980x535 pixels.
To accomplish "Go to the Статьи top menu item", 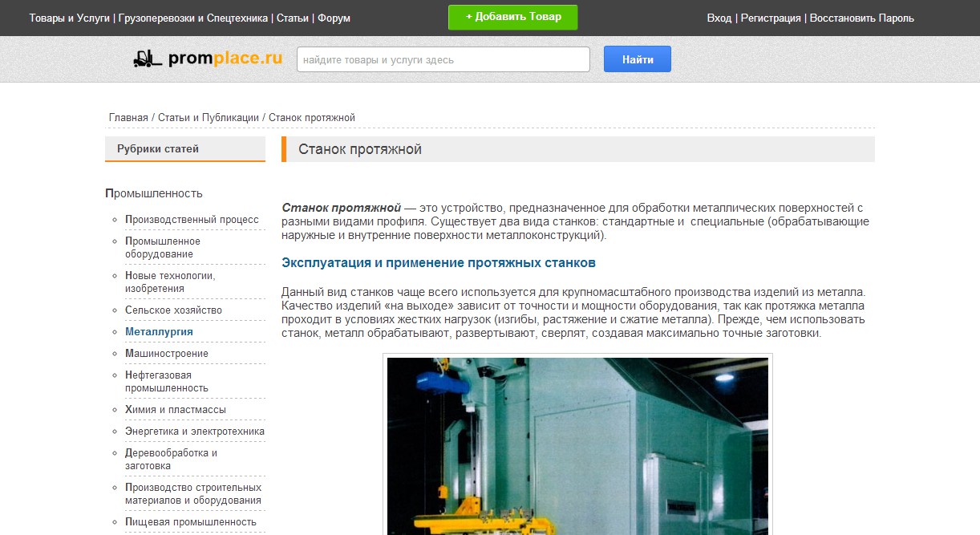I will (293, 18).
